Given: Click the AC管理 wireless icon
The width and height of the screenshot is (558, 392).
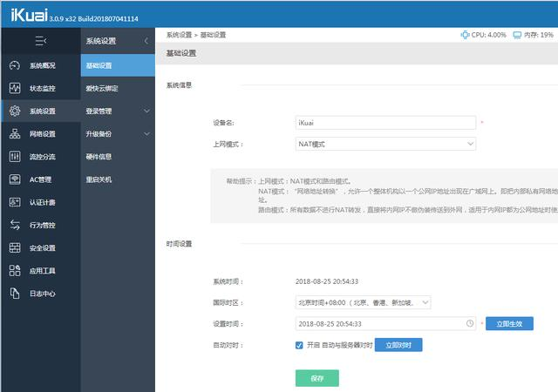Looking at the screenshot, I should click(x=14, y=179).
